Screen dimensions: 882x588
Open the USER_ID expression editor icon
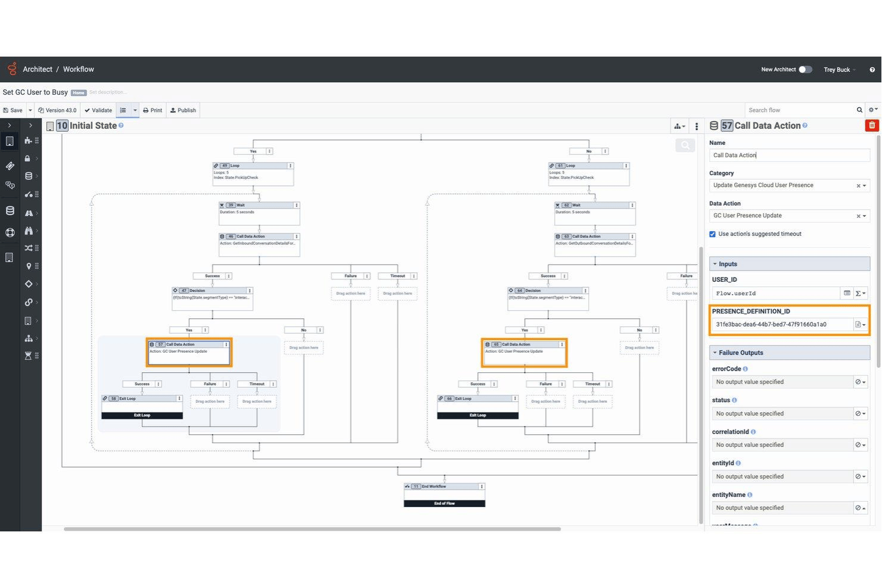(x=847, y=293)
